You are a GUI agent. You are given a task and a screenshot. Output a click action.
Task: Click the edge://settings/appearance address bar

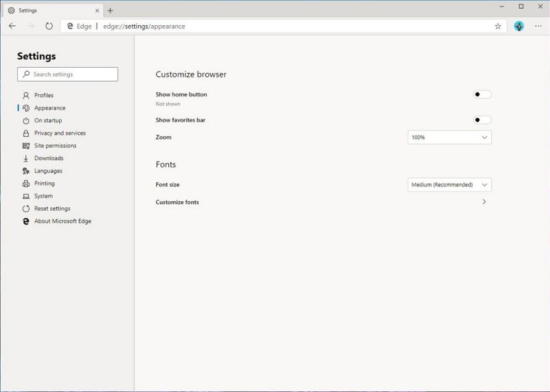click(284, 27)
